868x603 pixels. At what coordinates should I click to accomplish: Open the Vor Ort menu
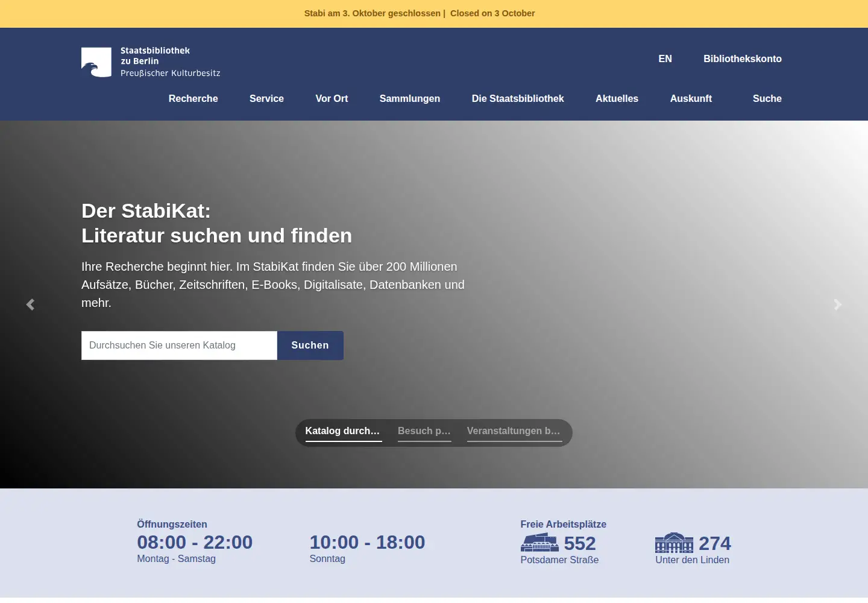point(332,98)
